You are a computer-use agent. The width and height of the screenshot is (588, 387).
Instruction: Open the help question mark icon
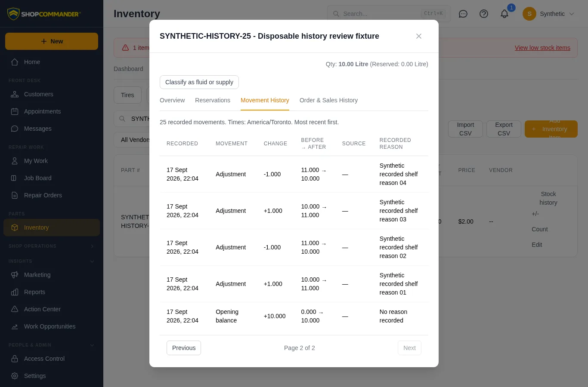[484, 14]
